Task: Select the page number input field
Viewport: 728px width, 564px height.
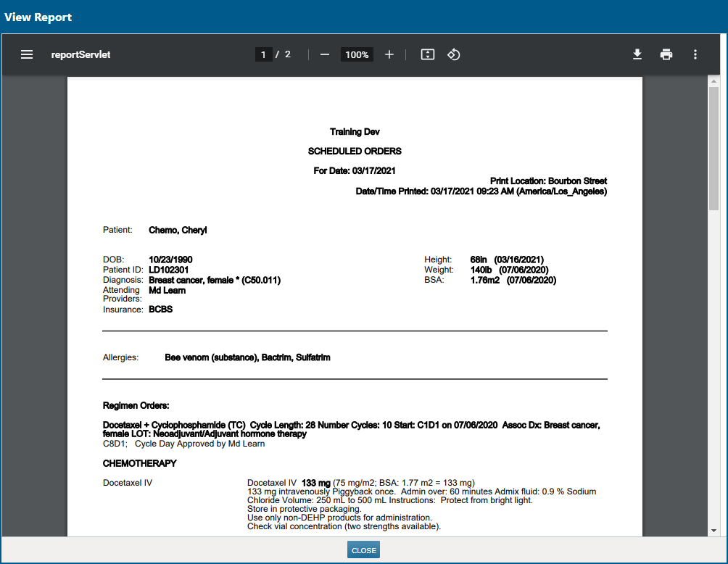Action: click(x=263, y=54)
